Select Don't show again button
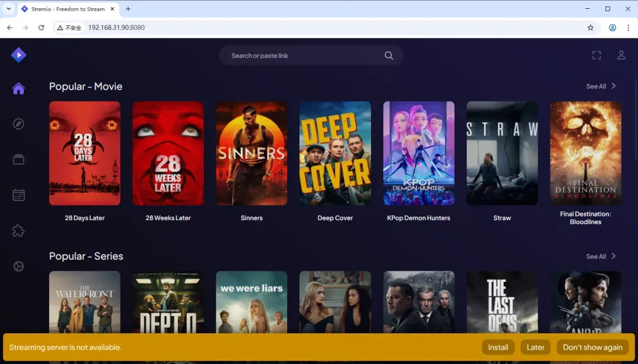The width and height of the screenshot is (638, 364). [593, 347]
